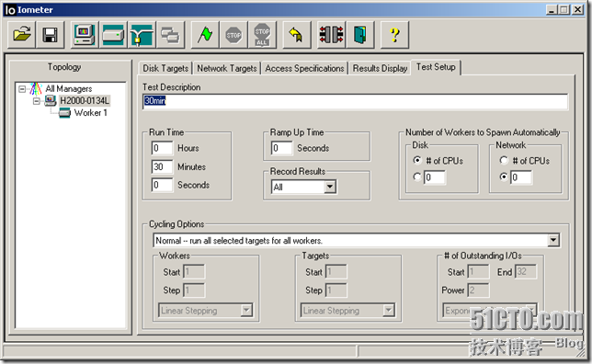Select Worker 1 in the tree
Image resolution: width=592 pixels, height=364 pixels.
91,113
